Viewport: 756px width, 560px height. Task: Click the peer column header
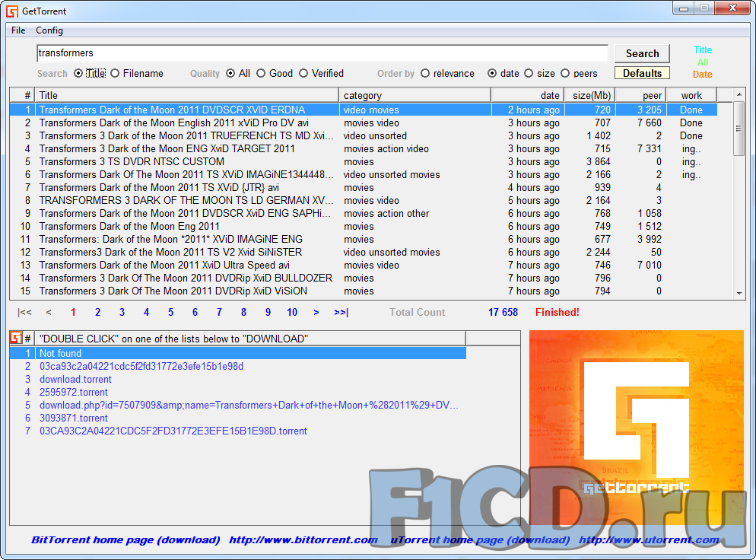coord(640,96)
